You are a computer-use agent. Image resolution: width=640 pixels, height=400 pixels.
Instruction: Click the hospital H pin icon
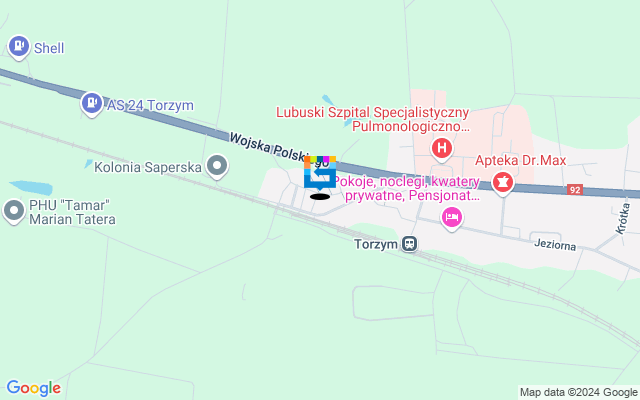[442, 148]
